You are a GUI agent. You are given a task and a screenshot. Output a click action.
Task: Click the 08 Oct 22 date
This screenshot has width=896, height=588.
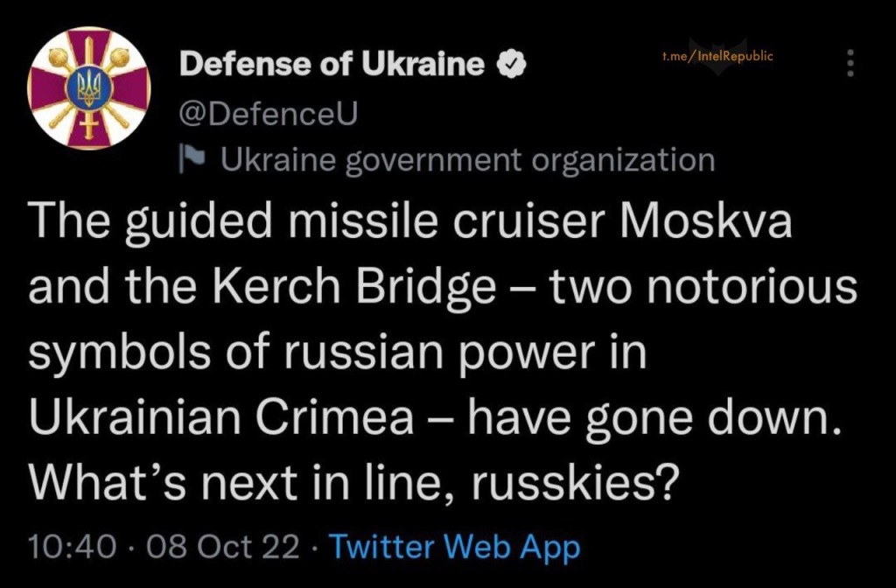[222, 548]
